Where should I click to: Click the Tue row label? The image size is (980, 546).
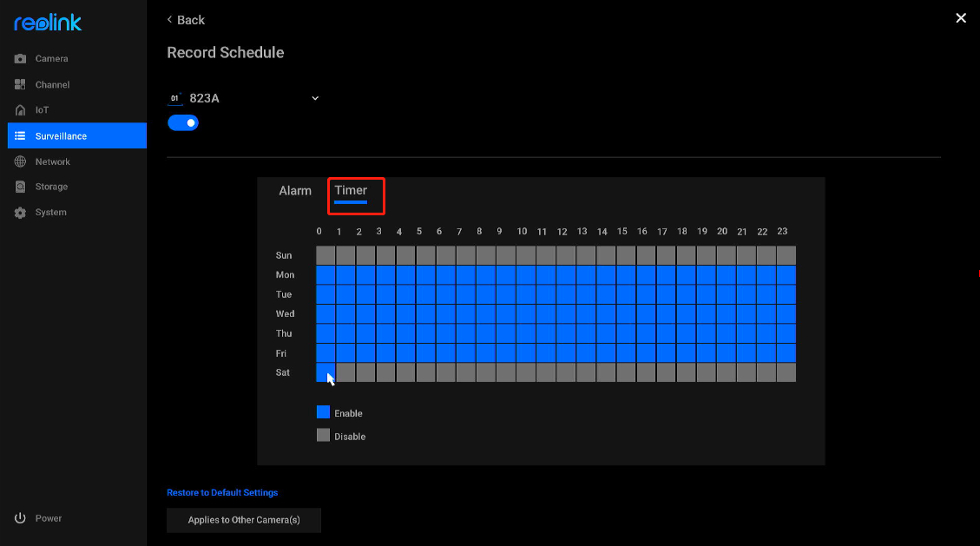tap(284, 294)
